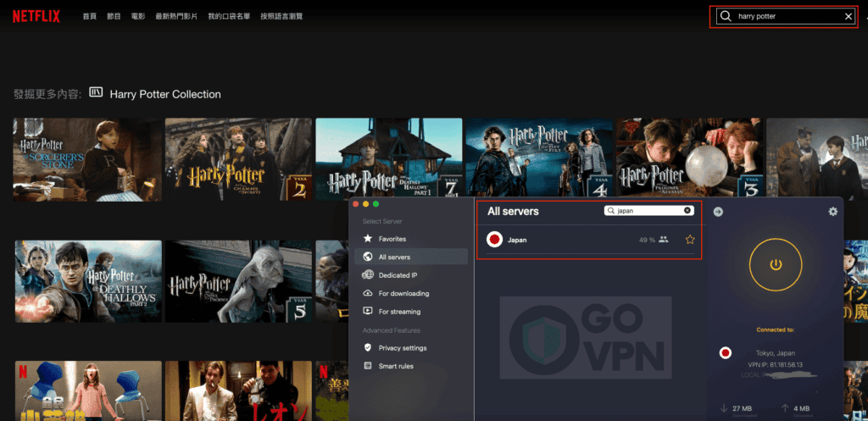This screenshot has width=868, height=421.
Task: Click the Privacy settings shield icon
Action: pyautogui.click(x=368, y=347)
